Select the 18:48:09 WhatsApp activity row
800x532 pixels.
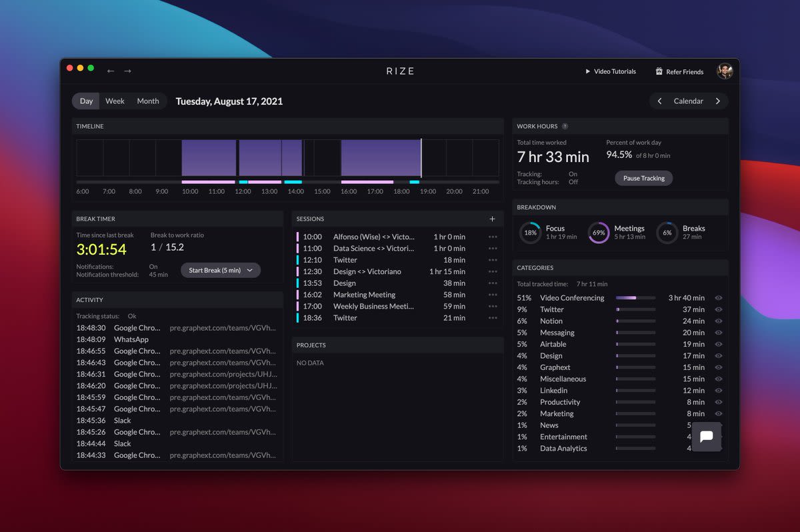pyautogui.click(x=177, y=339)
